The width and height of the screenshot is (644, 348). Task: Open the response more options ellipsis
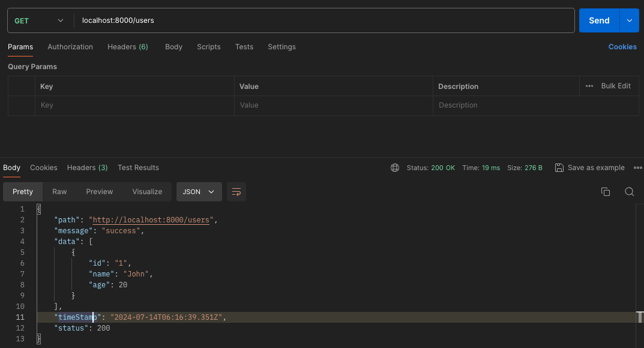pyautogui.click(x=636, y=168)
